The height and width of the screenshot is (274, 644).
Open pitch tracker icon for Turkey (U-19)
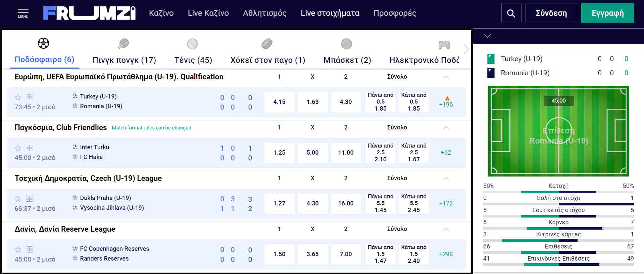pyautogui.click(x=30, y=97)
